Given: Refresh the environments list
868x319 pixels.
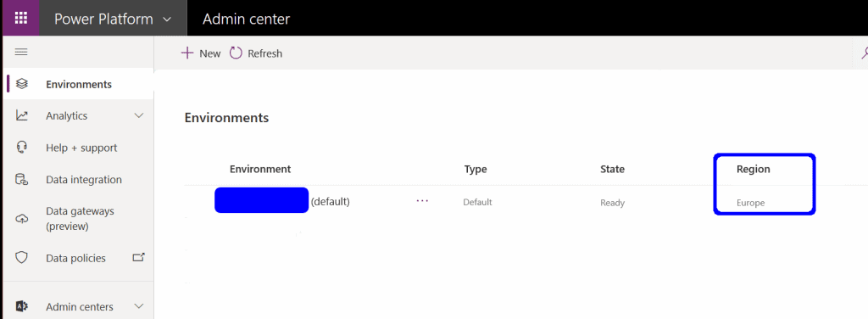Looking at the screenshot, I should point(256,53).
